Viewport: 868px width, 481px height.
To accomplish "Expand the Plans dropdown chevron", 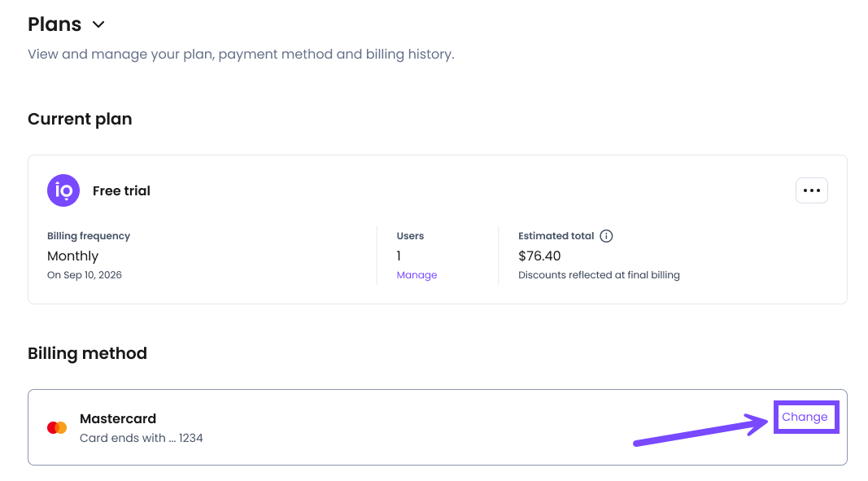I will click(98, 25).
